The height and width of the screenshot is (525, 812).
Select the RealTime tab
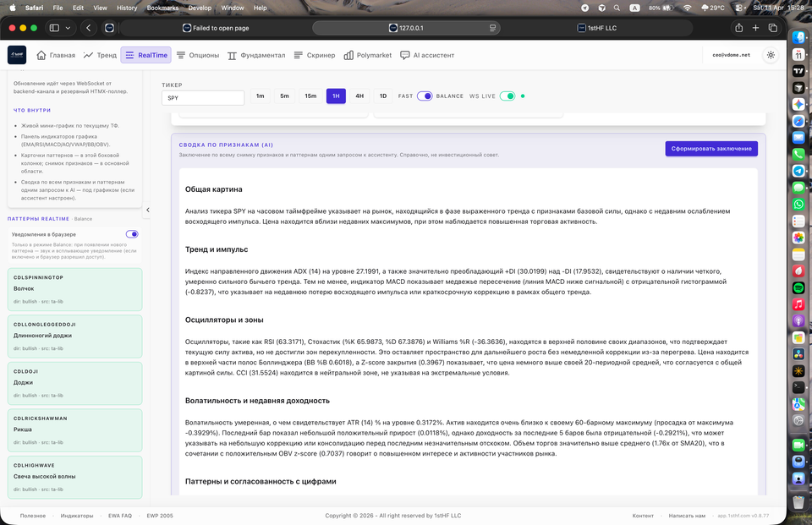click(x=145, y=56)
